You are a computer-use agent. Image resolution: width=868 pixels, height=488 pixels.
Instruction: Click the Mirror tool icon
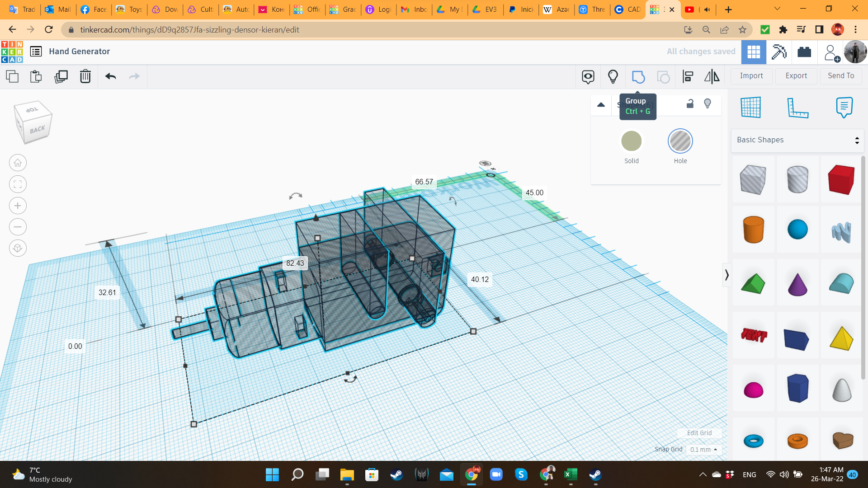click(712, 77)
